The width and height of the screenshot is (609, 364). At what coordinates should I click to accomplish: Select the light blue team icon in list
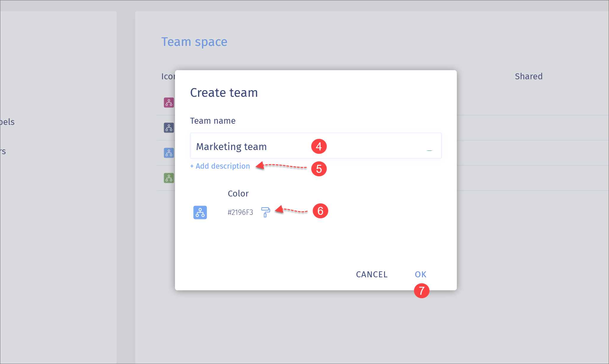point(169,153)
